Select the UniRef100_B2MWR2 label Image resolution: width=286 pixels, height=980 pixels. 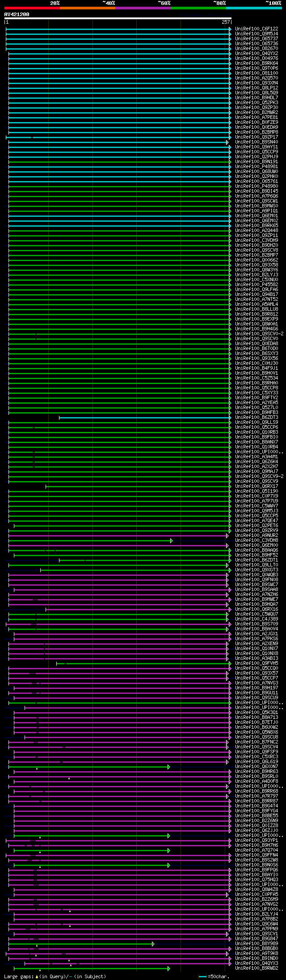tap(257, 112)
